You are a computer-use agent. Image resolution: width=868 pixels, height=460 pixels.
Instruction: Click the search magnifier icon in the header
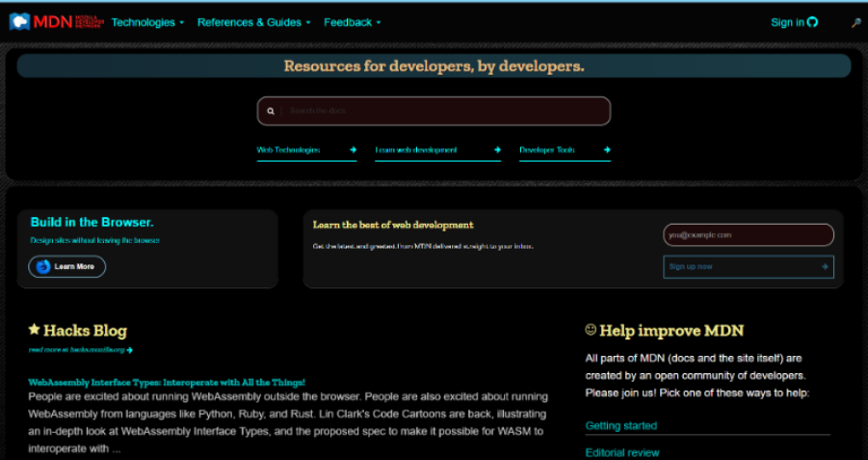pos(855,23)
